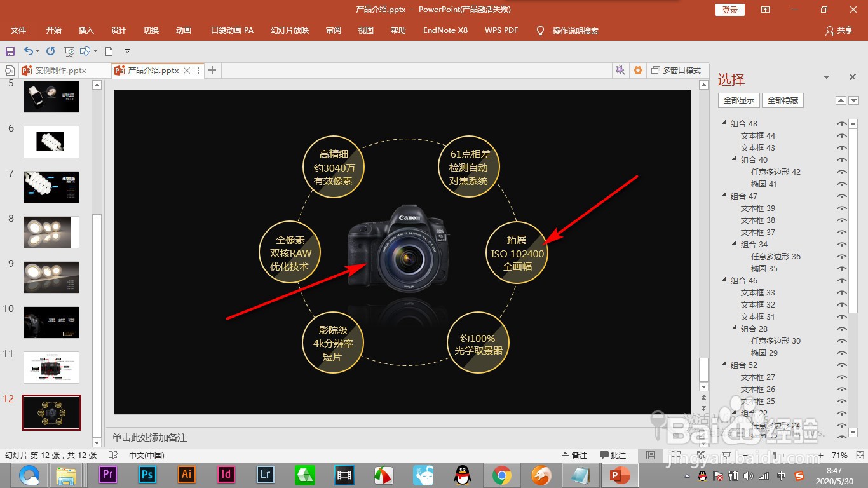Close the 产品介绍.pptx document tab
The height and width of the screenshot is (488, 868).
point(187,71)
